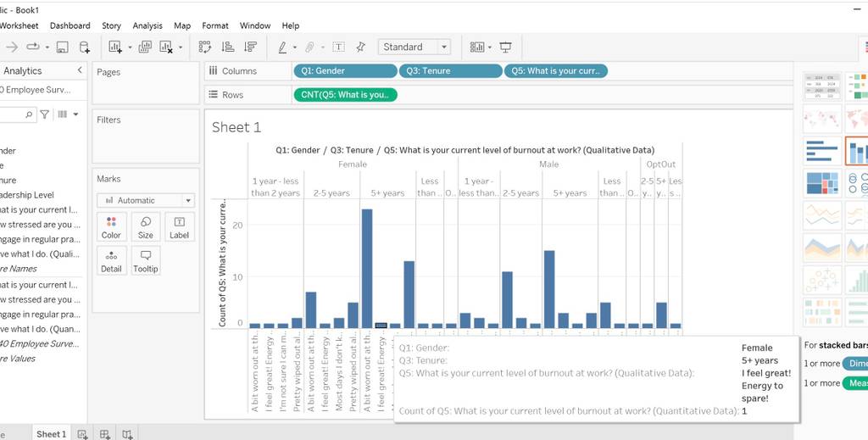Add a new data source
The width and height of the screenshot is (868, 440).
click(84, 47)
